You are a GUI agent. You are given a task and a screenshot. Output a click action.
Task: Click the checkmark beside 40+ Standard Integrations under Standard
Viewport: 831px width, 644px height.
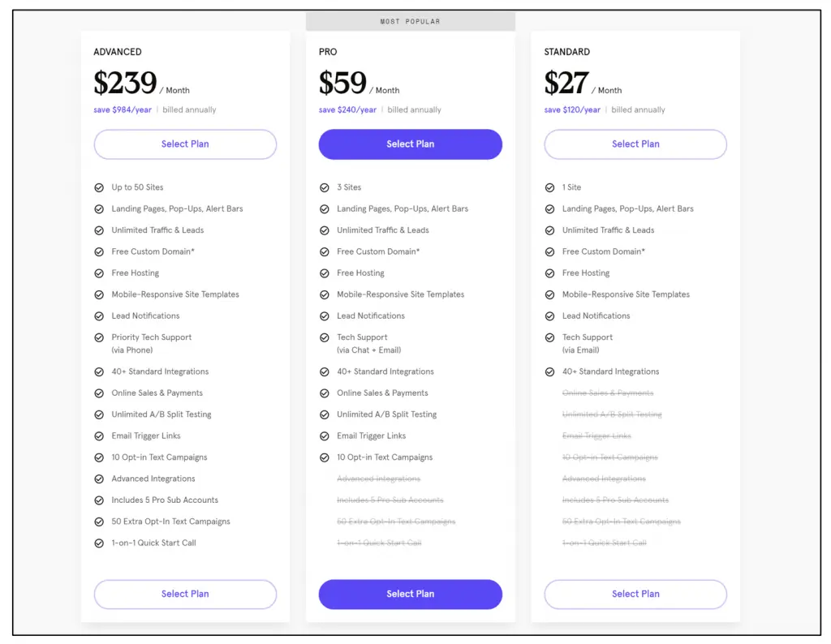click(550, 371)
